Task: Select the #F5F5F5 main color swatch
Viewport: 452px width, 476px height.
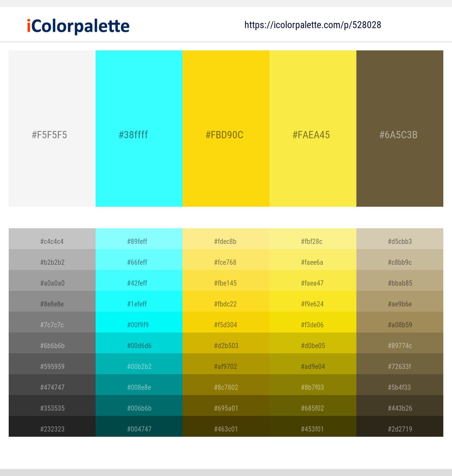Action: tap(52, 135)
